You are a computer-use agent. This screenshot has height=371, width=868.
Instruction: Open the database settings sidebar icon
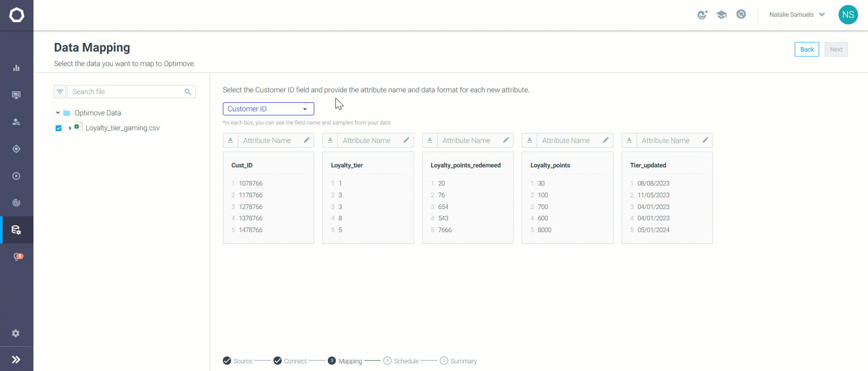(16, 230)
